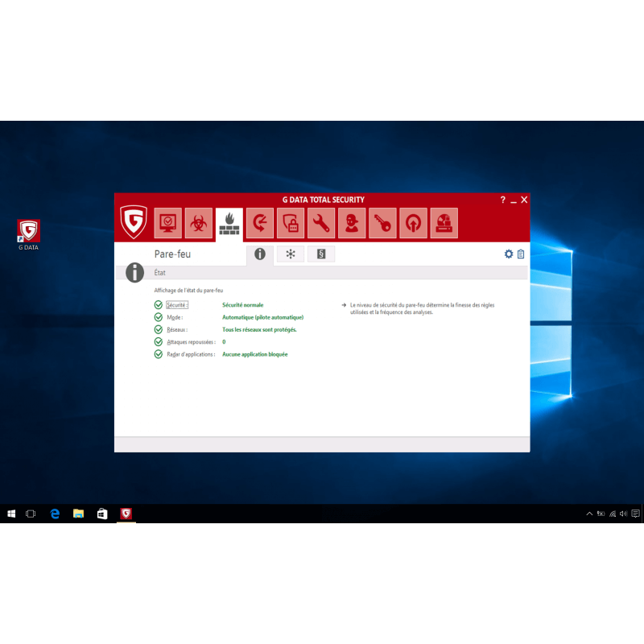Switch to the firewall status info tab
Viewport: 644px width, 644px height.
pyautogui.click(x=260, y=254)
